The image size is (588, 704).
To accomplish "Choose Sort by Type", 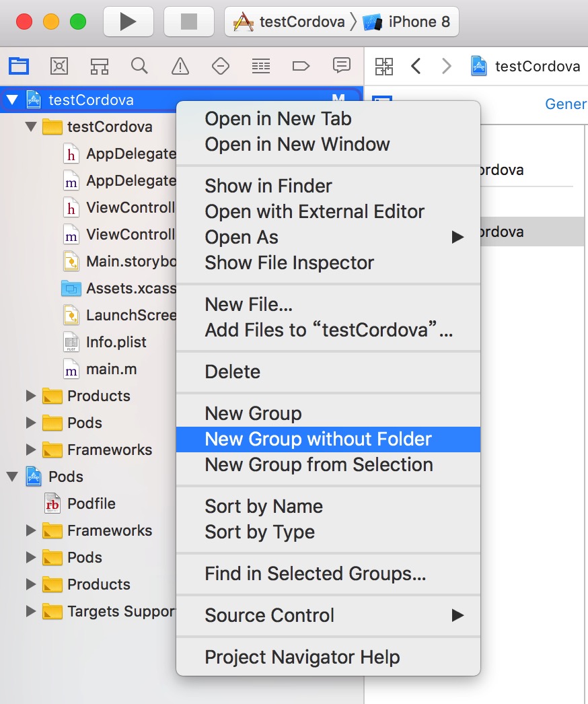I will [328, 532].
